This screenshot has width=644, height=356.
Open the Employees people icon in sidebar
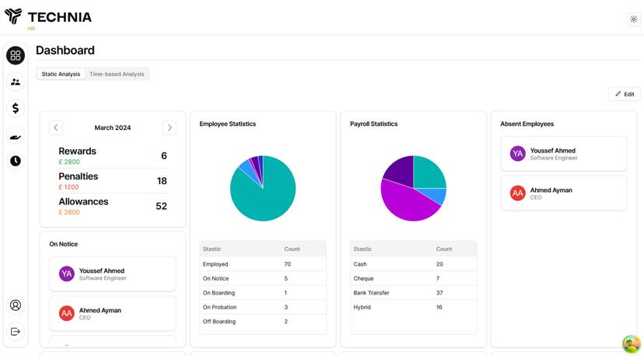point(16,82)
